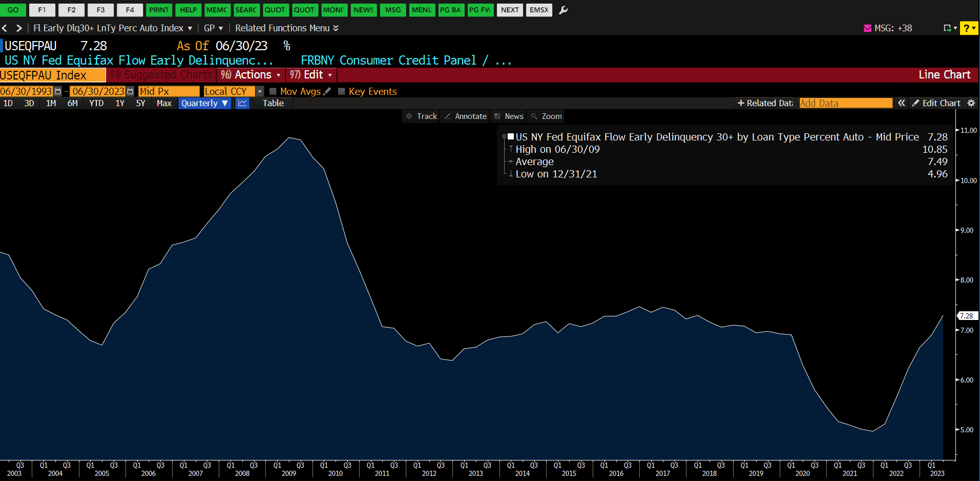Screen dimensions: 980x481
Task: Go forward with the right arrow icon
Action: pyautogui.click(x=19, y=28)
